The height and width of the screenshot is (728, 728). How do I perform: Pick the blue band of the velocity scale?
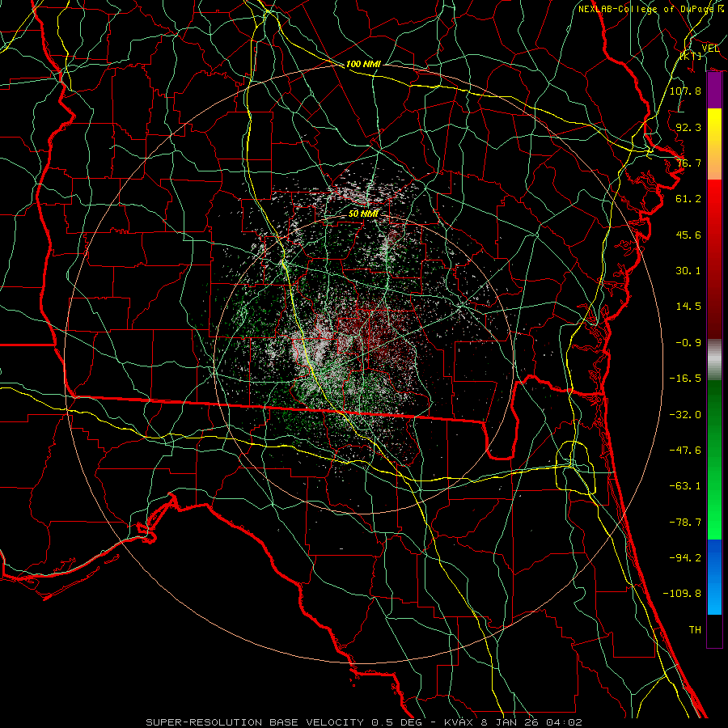714,577
